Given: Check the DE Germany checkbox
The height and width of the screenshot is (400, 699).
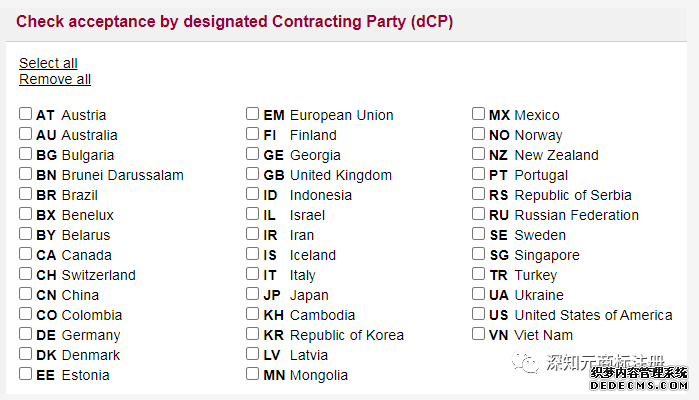Looking at the screenshot, I should point(25,334).
